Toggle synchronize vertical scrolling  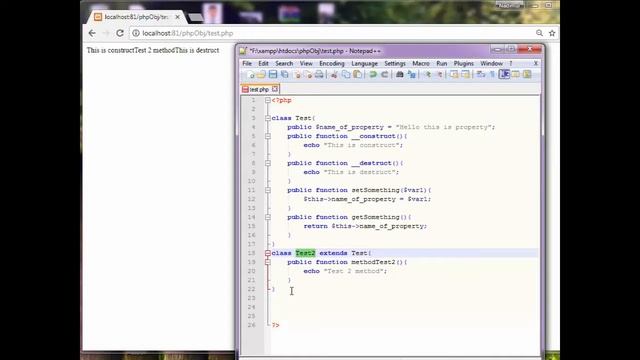pos(454,74)
